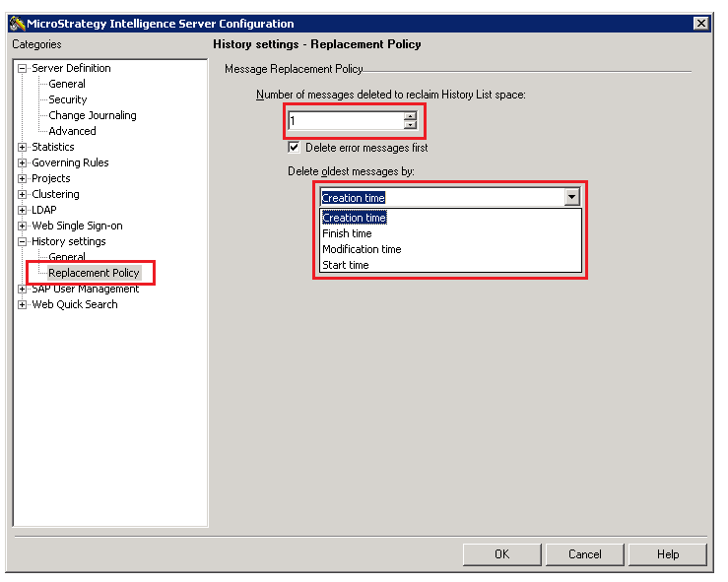Screen dimensions: 728x582
Task: Expand the LDAP tree node
Action: tap(23, 211)
